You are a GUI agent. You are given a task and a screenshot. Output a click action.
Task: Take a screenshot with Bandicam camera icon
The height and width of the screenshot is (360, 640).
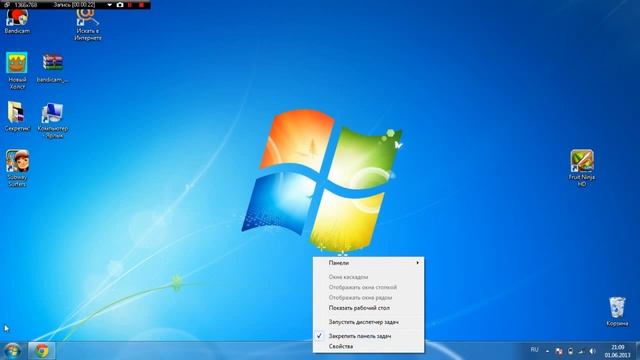click(120, 5)
